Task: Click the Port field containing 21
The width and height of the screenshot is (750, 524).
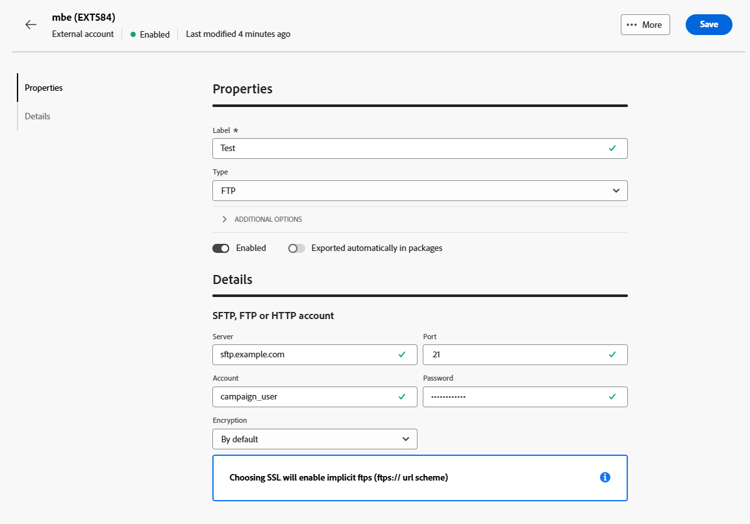Action: [x=510, y=355]
